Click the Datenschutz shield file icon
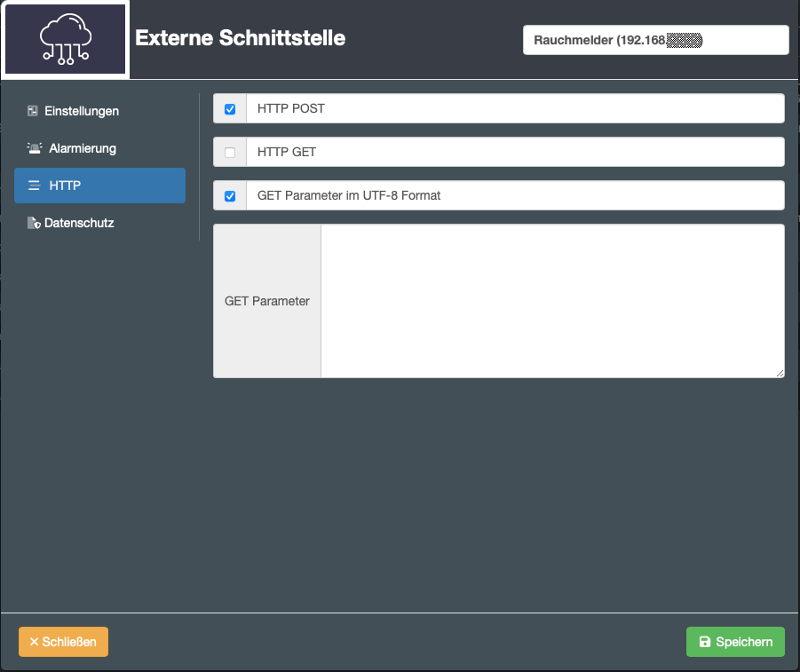 (x=34, y=223)
